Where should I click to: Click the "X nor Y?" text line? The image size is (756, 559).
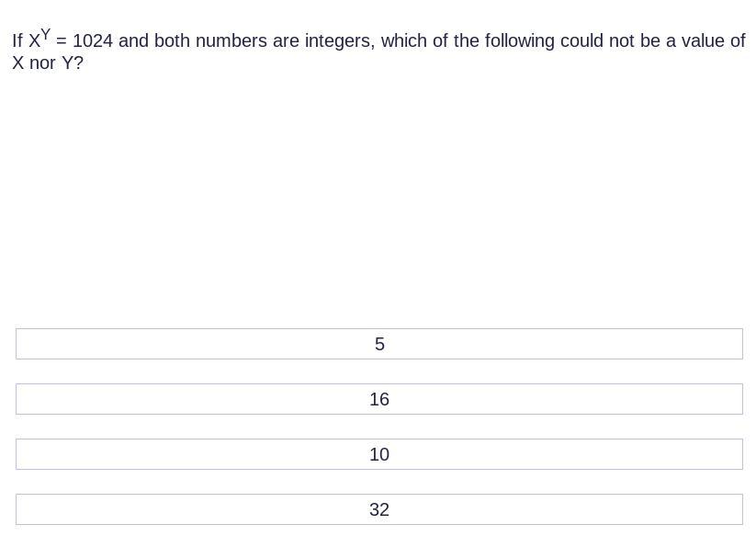(48, 63)
